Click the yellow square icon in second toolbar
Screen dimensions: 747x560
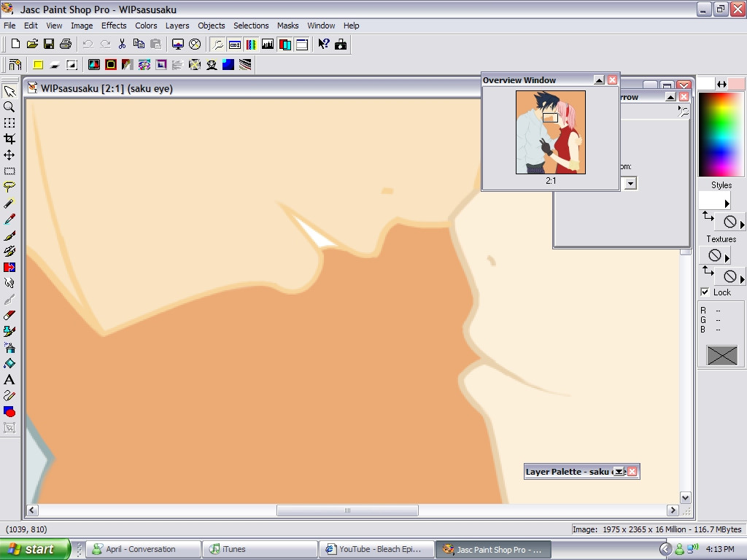click(38, 65)
